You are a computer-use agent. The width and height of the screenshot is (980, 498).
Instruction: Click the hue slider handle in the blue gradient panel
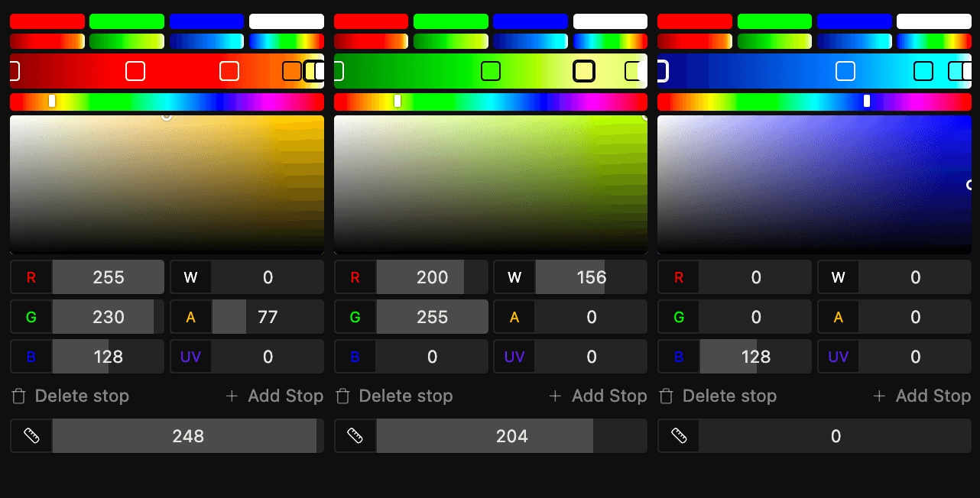click(x=866, y=101)
